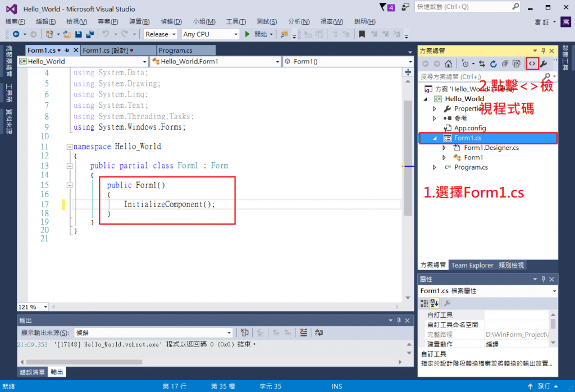Clear All in the Output panel
This screenshot has height=392, width=575.
(x=303, y=332)
